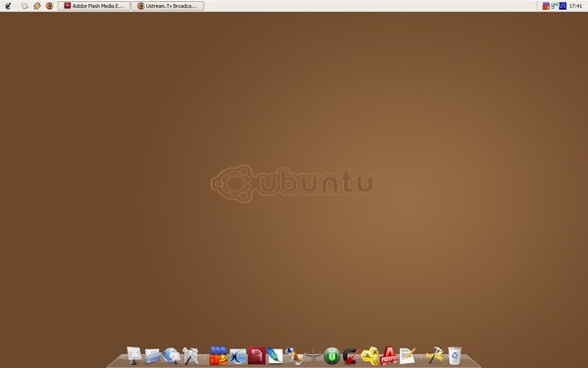
Task: Launch the black and red C app in dock
Action: tap(351, 356)
